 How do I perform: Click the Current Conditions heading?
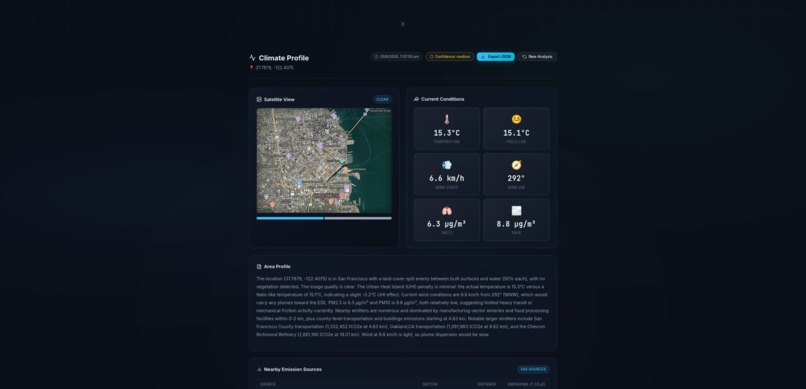point(443,99)
